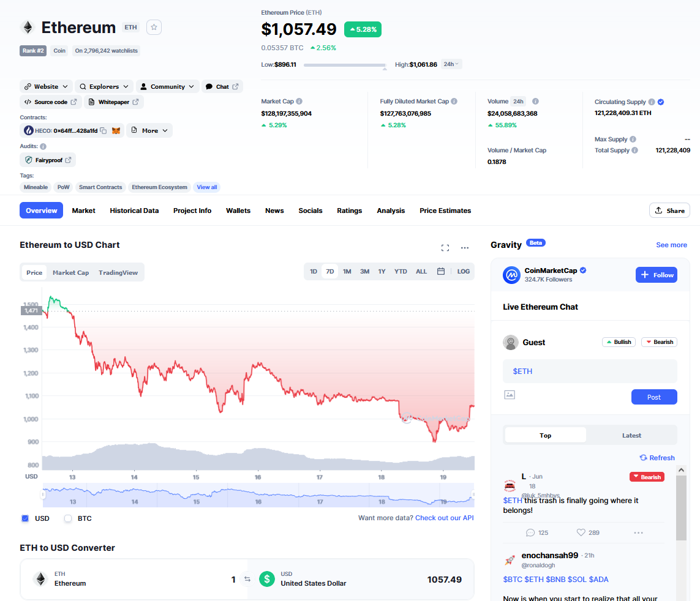Swap ETH and USD converter direction
The height and width of the screenshot is (601, 700).
(247, 579)
